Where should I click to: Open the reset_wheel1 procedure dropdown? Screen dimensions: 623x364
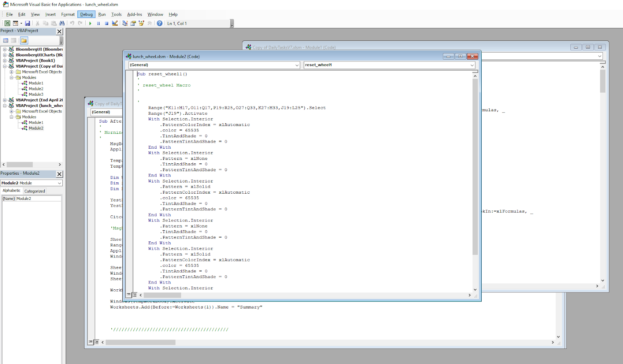click(x=472, y=65)
